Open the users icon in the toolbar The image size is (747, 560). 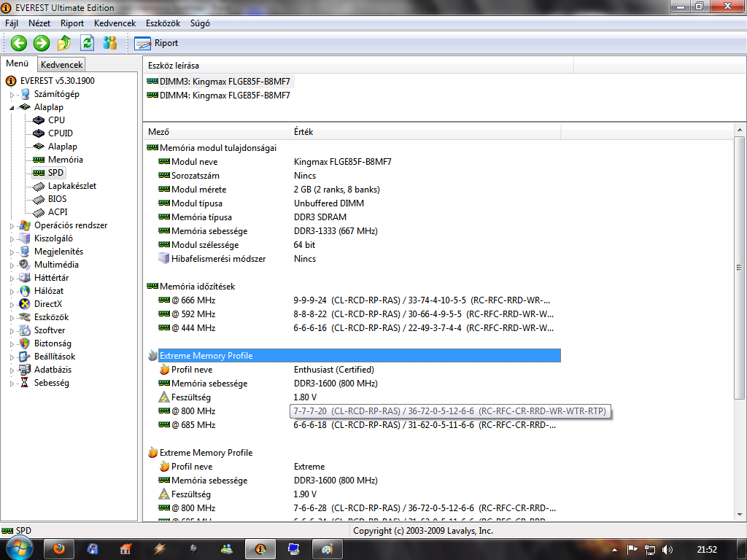pos(110,43)
